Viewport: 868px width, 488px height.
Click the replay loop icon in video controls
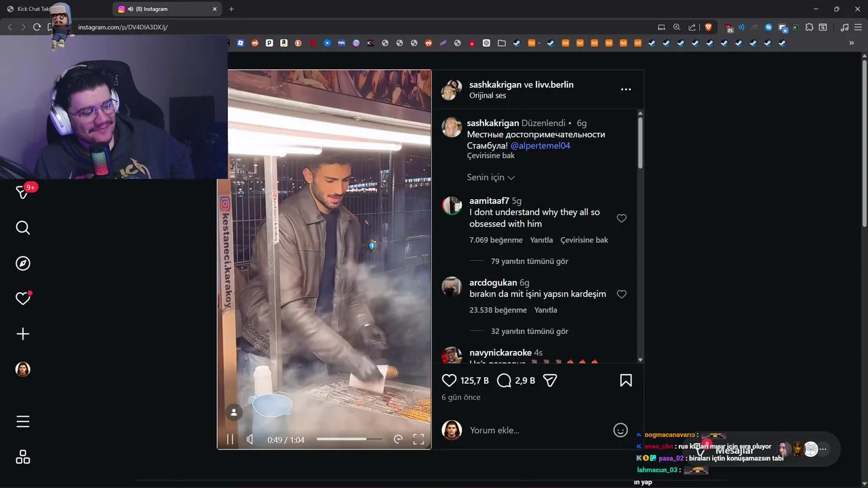point(398,439)
